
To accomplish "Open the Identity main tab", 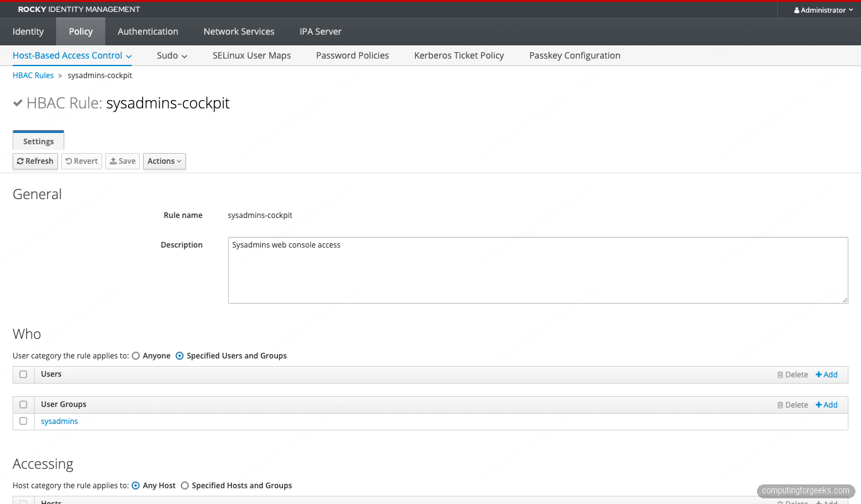I will (x=28, y=31).
